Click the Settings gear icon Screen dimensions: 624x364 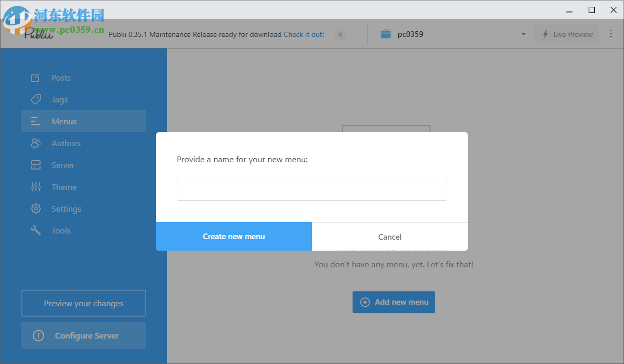pos(35,209)
